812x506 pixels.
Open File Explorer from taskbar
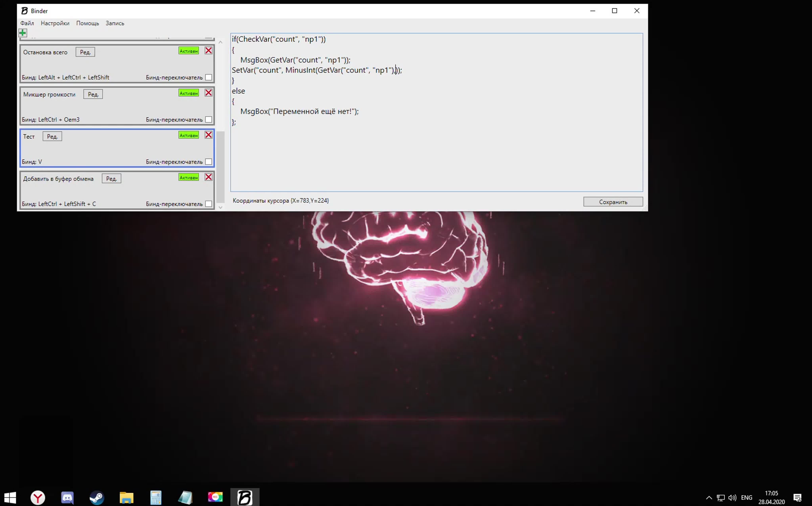pos(126,497)
